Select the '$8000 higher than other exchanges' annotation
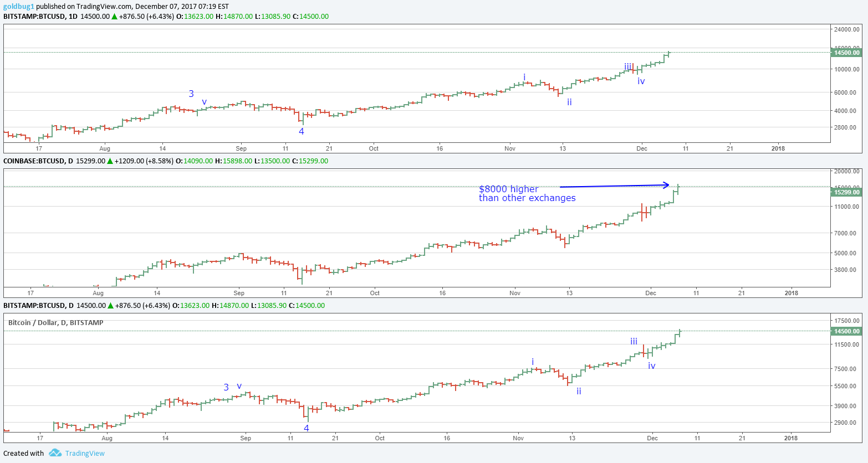The image size is (868, 463). pos(527,193)
